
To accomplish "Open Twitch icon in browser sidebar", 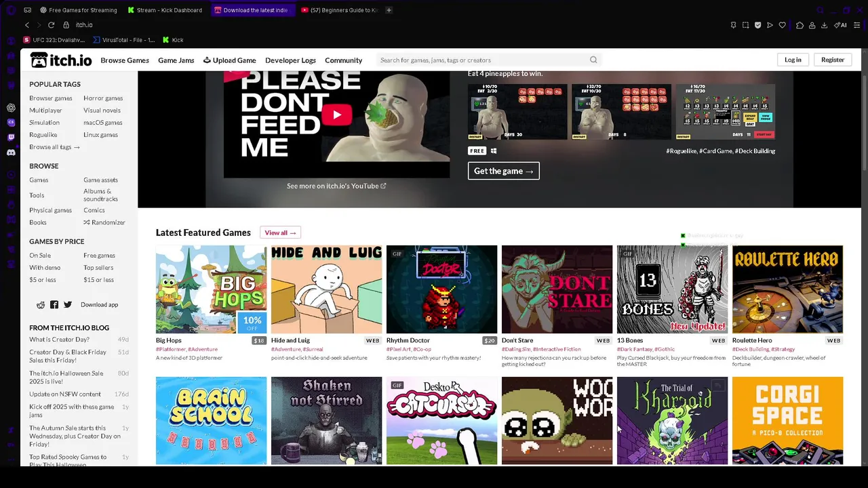I will [x=11, y=138].
